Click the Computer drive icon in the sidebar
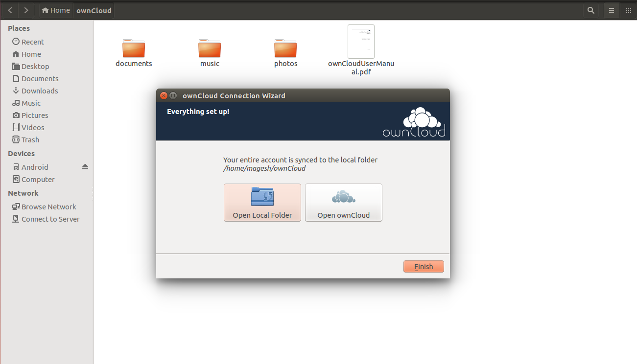 [16, 179]
